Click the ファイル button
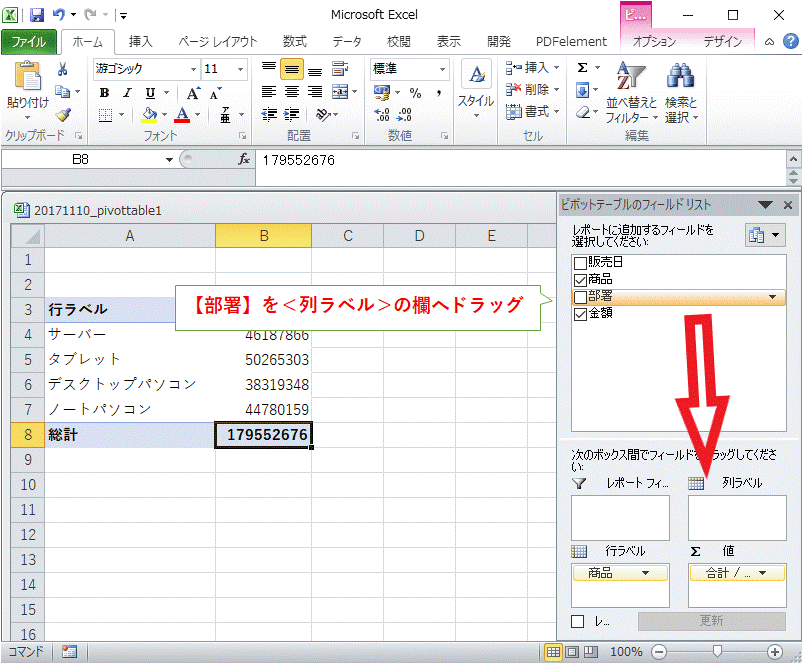The height and width of the screenshot is (664, 803). (29, 41)
